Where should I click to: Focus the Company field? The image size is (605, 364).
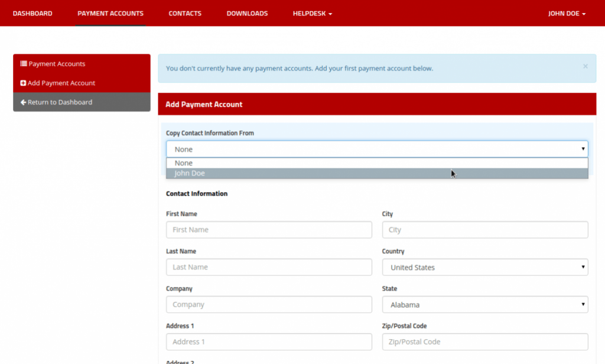[x=269, y=304]
